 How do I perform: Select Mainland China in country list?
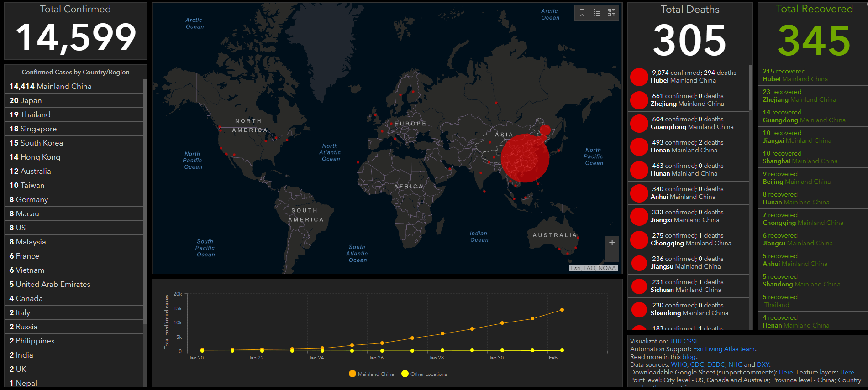coord(50,86)
